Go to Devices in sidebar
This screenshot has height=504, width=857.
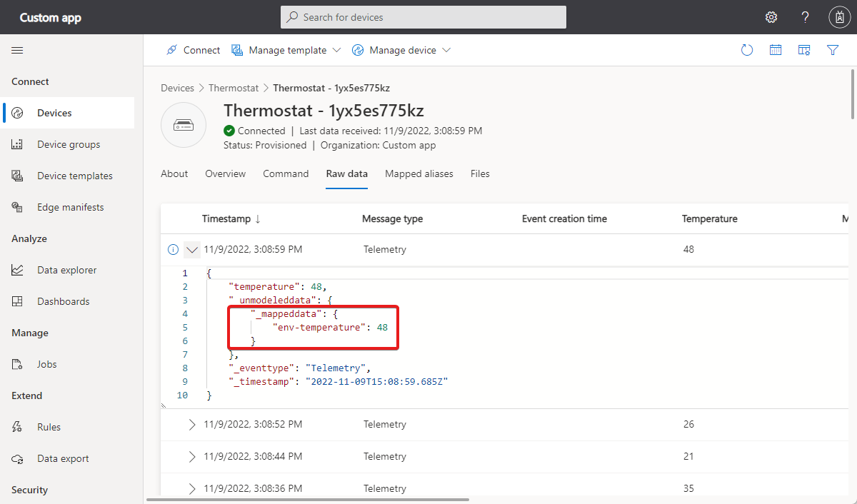pyautogui.click(x=69, y=113)
